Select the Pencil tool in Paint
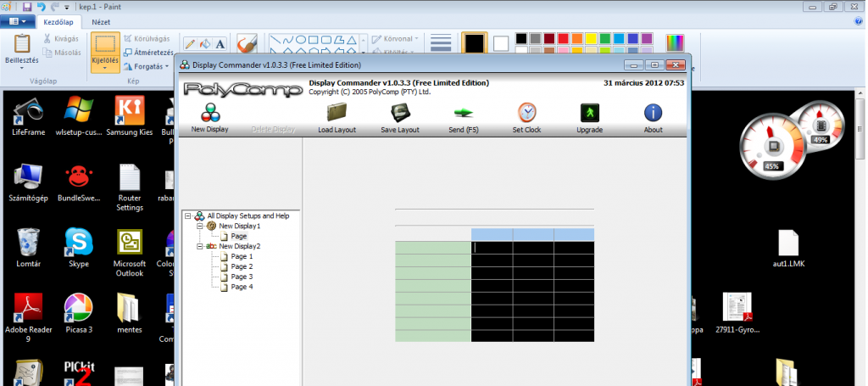Viewport: 868px width, 386px height. click(190, 44)
